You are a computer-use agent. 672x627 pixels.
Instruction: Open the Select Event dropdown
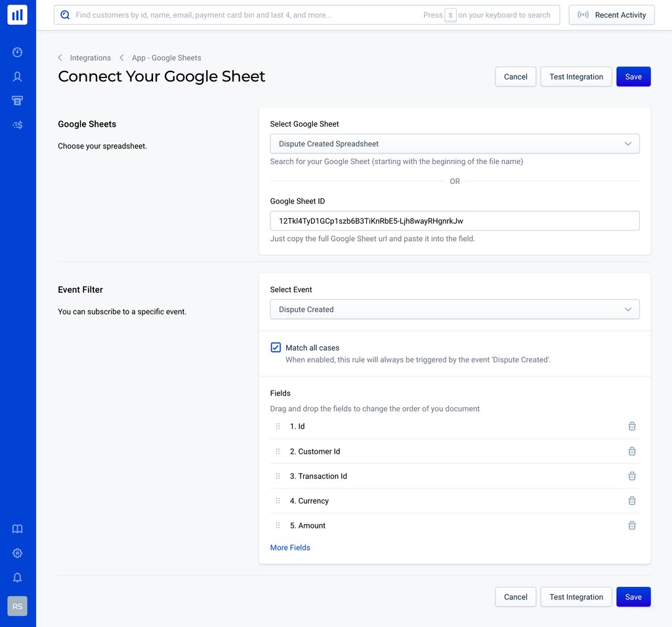(x=454, y=309)
